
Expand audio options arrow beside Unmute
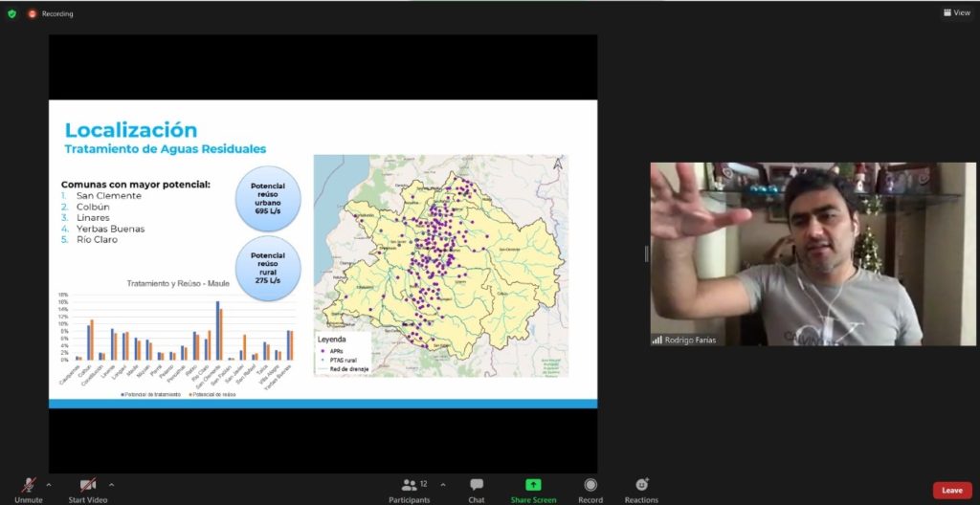click(49, 484)
